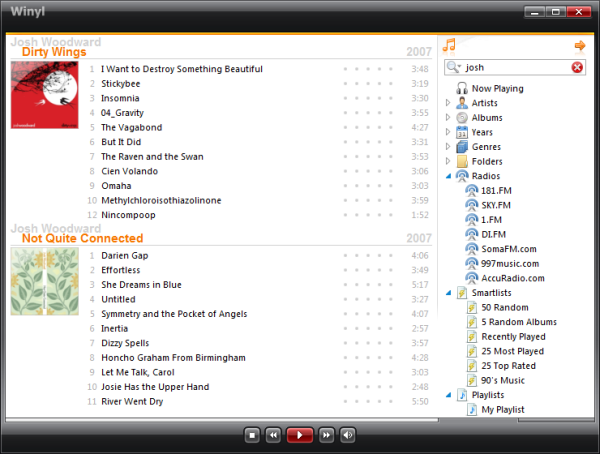Open 1.FM radio station icon

coord(471,220)
